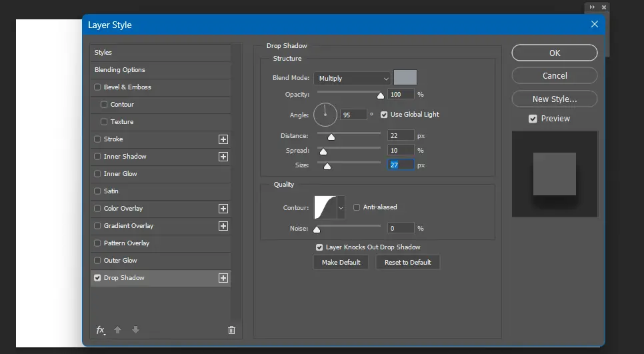Screen dimensions: 644x354
Task: Collapse panel with double-arrow icon behind dialog
Action: click(x=592, y=7)
